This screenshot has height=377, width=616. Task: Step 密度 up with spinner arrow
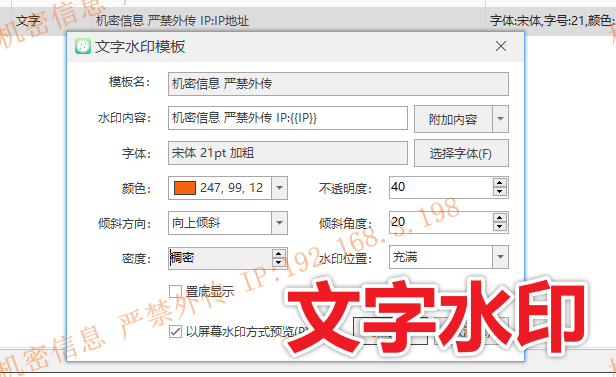279,254
